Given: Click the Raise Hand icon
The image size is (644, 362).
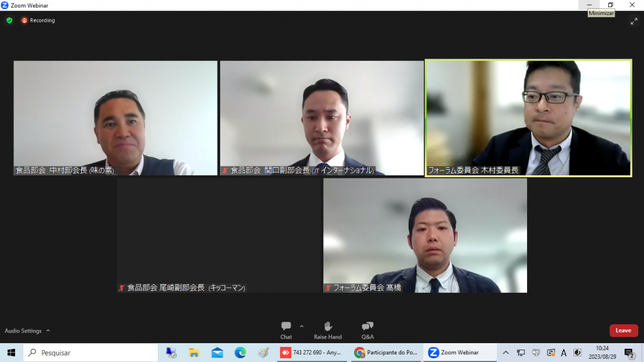Looking at the screenshot, I should [x=328, y=329].
